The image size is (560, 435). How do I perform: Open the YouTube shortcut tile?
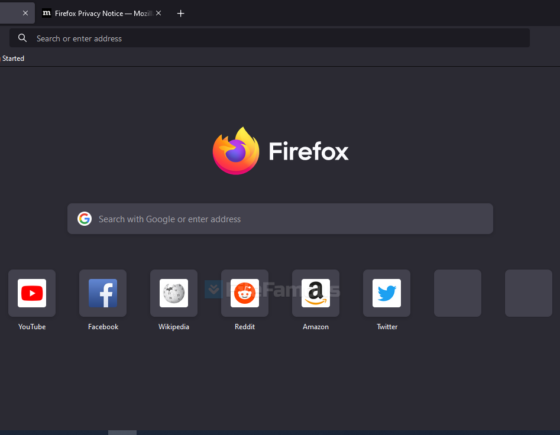pos(32,293)
